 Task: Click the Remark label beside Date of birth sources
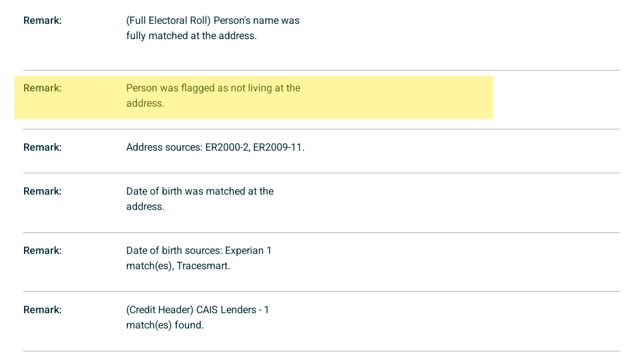[x=42, y=251]
